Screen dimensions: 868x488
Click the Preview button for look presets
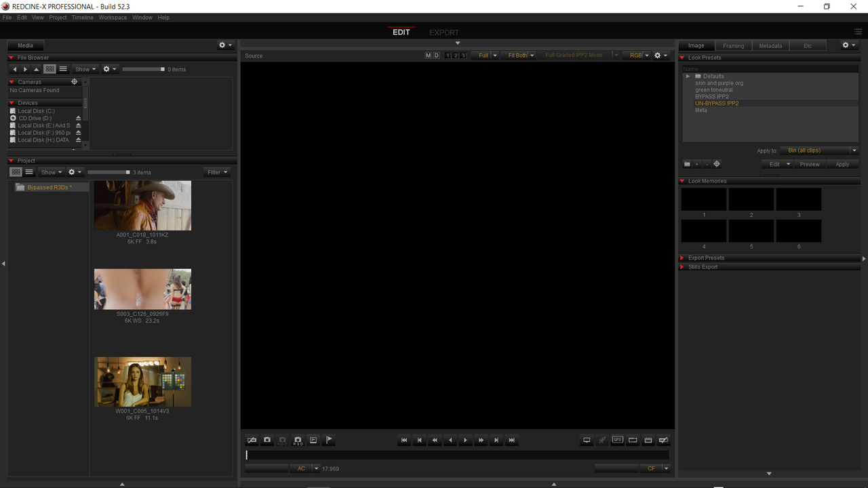coord(810,164)
